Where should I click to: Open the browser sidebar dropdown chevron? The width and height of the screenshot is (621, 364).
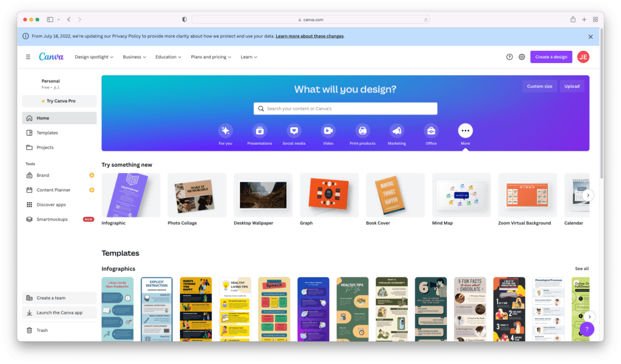tap(59, 19)
